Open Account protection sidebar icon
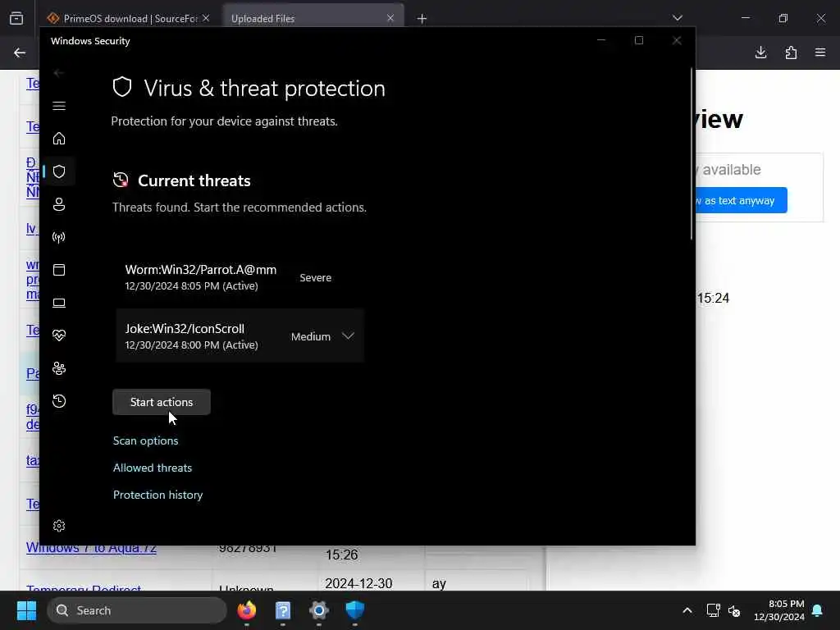The height and width of the screenshot is (630, 840). coord(59,204)
